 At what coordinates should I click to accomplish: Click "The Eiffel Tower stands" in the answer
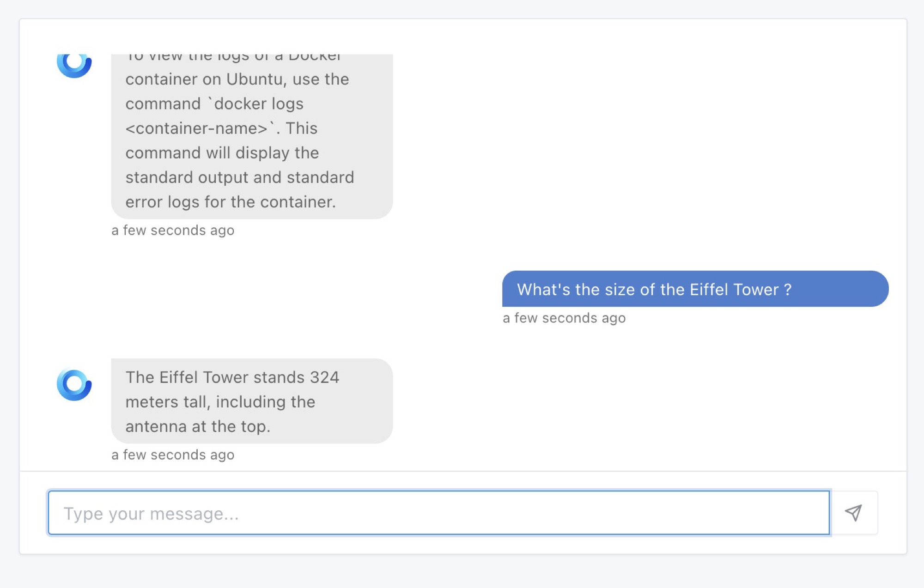[x=215, y=377]
